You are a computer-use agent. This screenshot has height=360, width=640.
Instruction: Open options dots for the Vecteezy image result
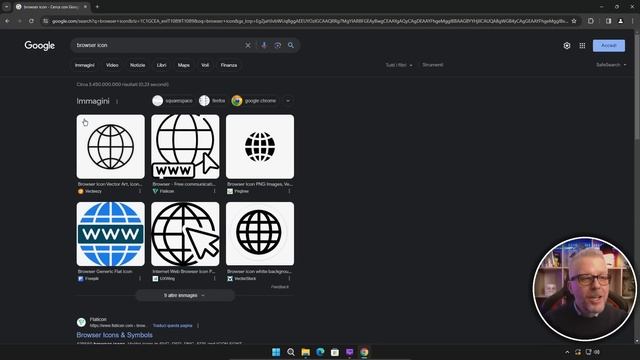click(x=140, y=191)
